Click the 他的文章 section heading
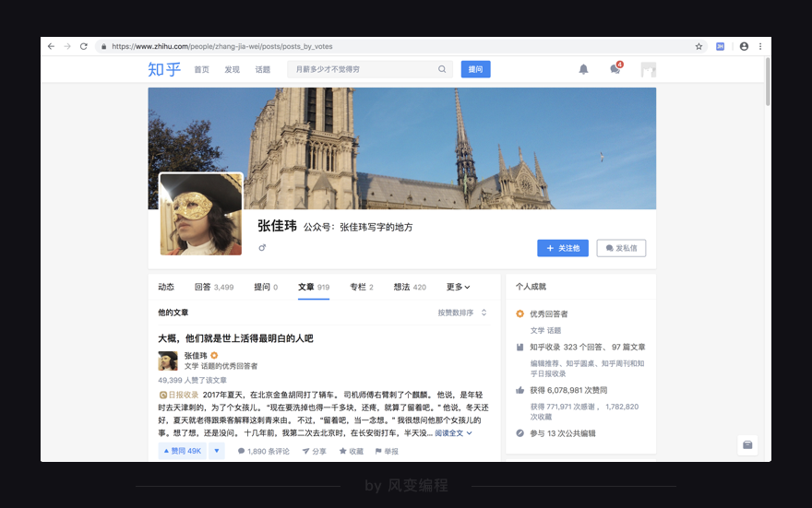Image resolution: width=812 pixels, height=508 pixels. (x=173, y=313)
